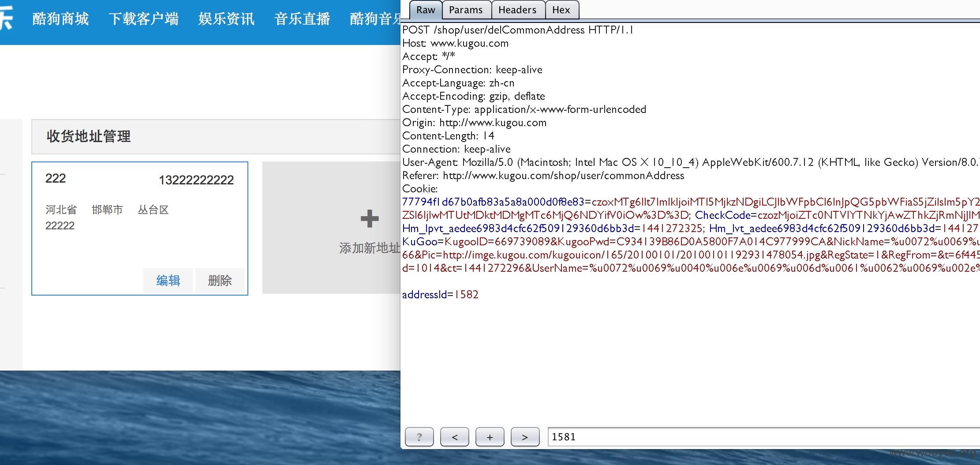
Task: Select the addressId=1582 request body line
Action: click(440, 295)
